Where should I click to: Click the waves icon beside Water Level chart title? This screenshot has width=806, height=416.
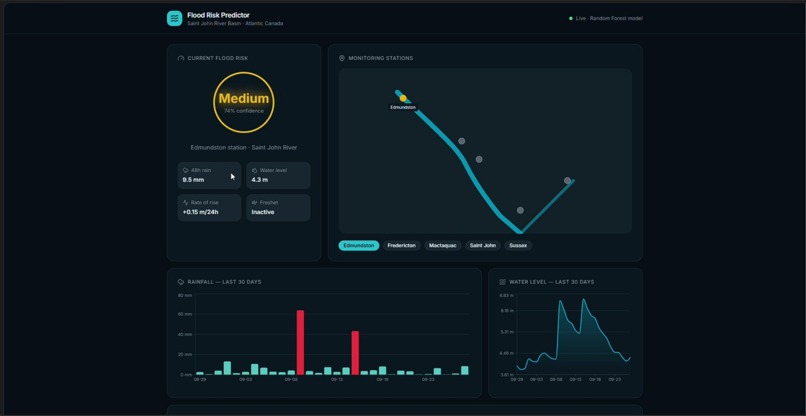[503, 282]
